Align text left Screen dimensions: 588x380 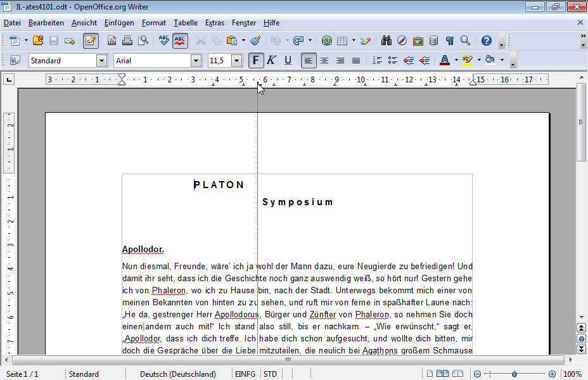309,60
